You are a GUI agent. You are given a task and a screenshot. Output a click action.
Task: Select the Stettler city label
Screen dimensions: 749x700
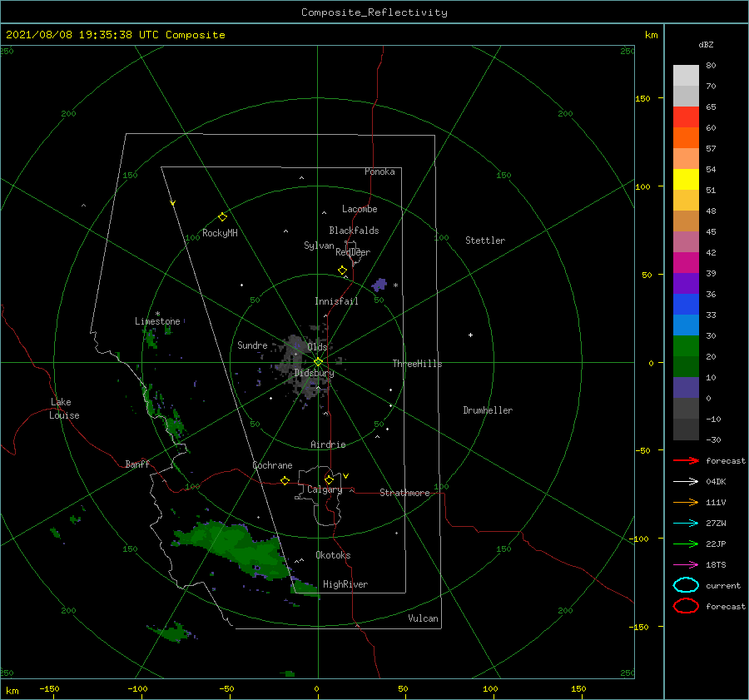[485, 241]
